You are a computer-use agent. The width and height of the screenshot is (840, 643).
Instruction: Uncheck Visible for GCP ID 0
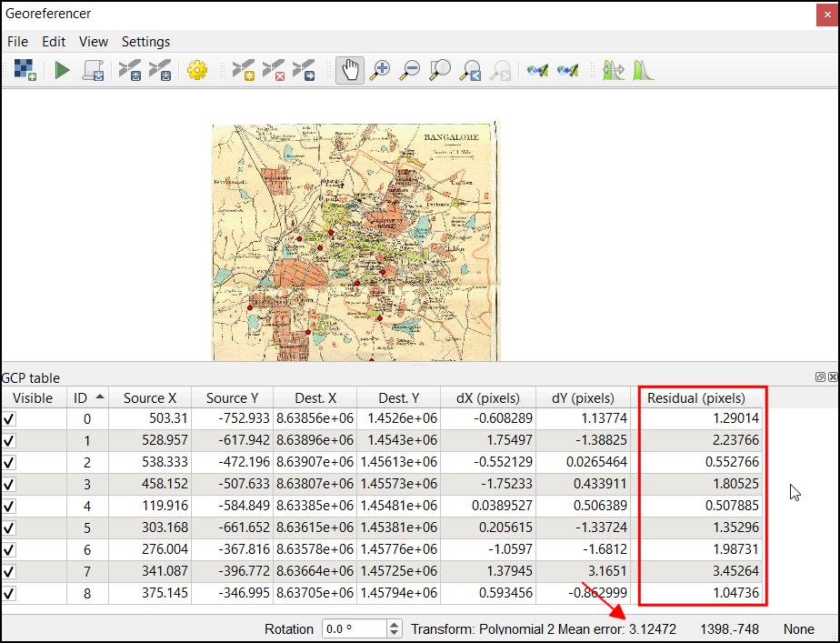[9, 419]
